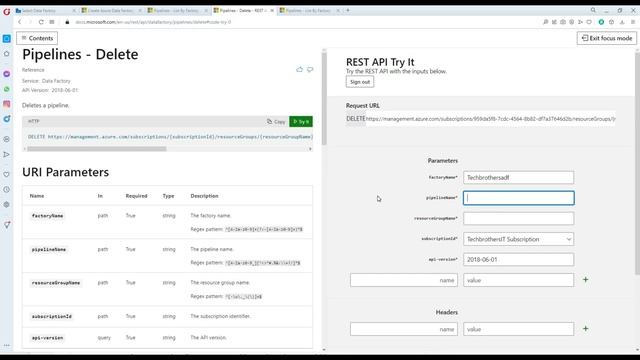Viewport: 640px width, 360px height.
Task: Click the header name field
Action: 404,329
